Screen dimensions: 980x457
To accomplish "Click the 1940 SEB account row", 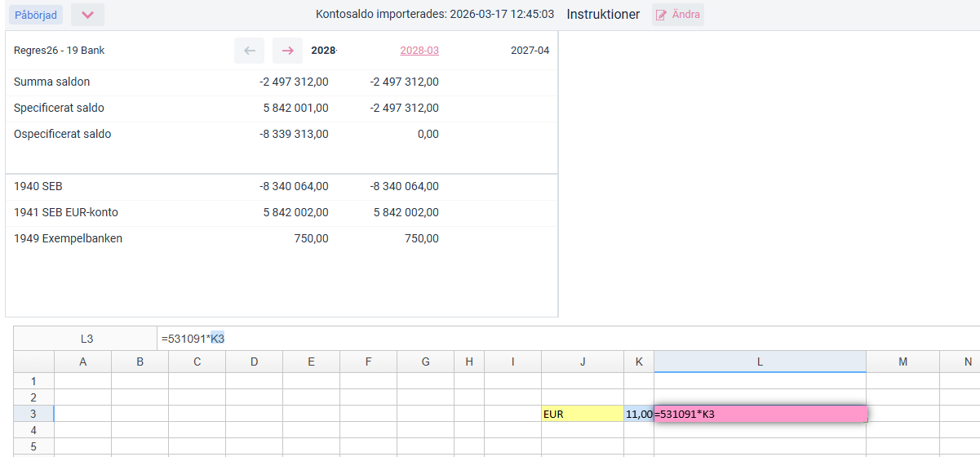I will coord(38,186).
